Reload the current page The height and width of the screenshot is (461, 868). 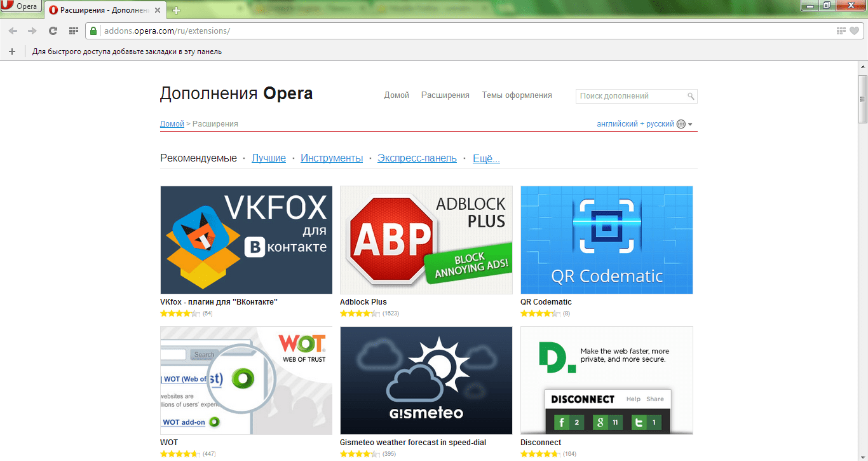pyautogui.click(x=53, y=30)
